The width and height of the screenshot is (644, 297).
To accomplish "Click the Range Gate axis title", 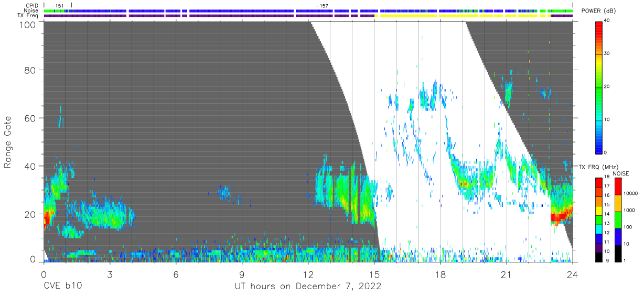I will tap(8, 142).
